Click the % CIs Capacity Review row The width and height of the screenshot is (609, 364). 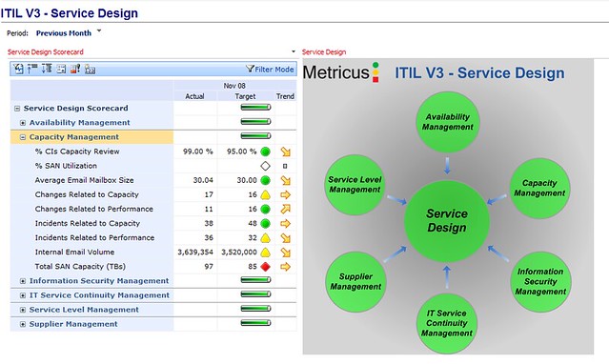pyautogui.click(x=153, y=152)
